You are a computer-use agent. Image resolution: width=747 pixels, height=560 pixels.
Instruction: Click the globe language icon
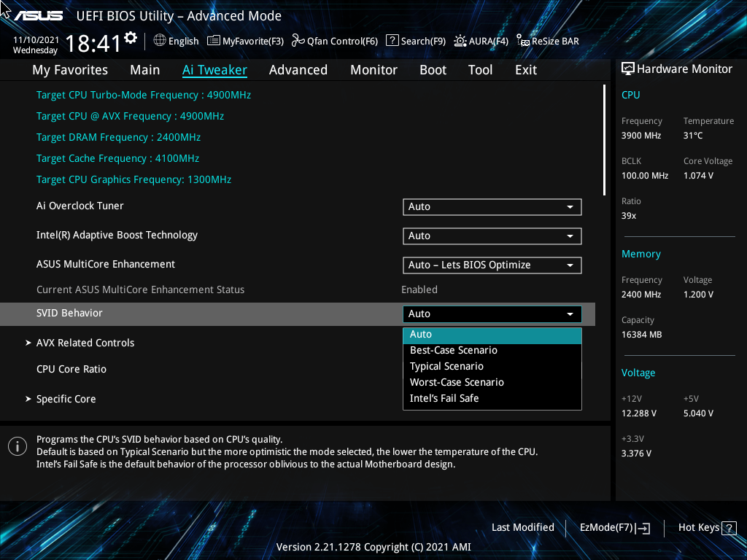(x=160, y=41)
